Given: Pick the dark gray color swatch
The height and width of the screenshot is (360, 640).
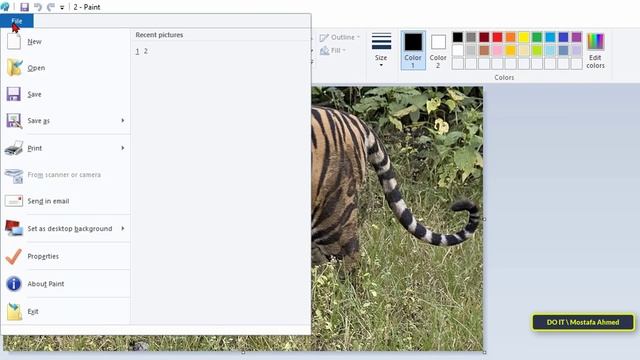Looking at the screenshot, I should [x=471, y=37].
